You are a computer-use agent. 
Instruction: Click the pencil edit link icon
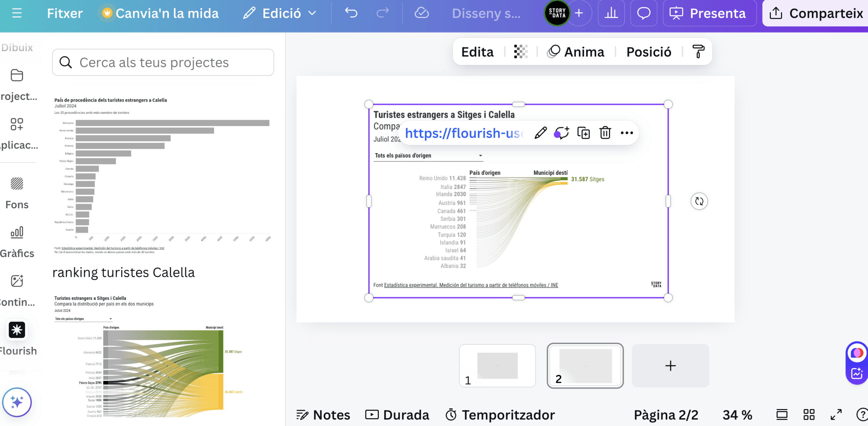coord(540,133)
